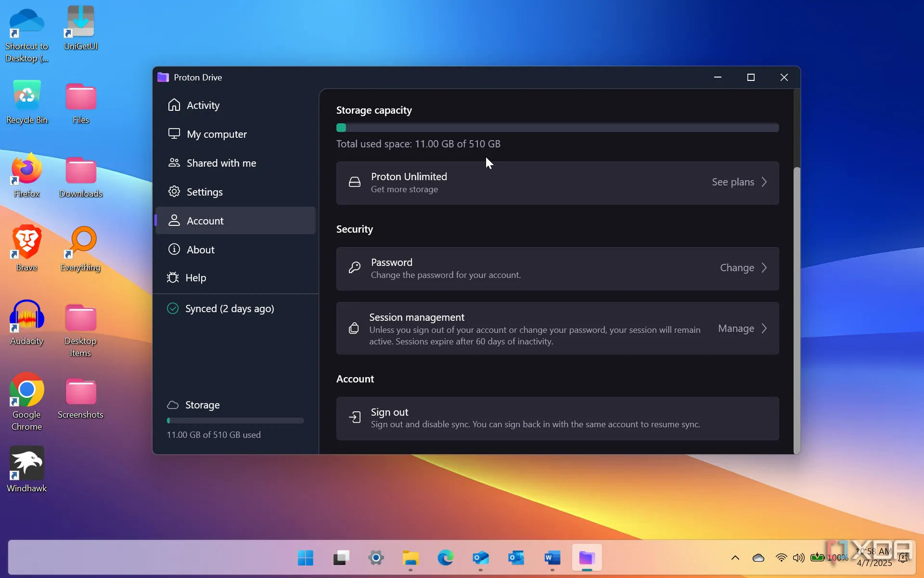
Task: Select My computer in the sidebar
Action: pos(235,134)
